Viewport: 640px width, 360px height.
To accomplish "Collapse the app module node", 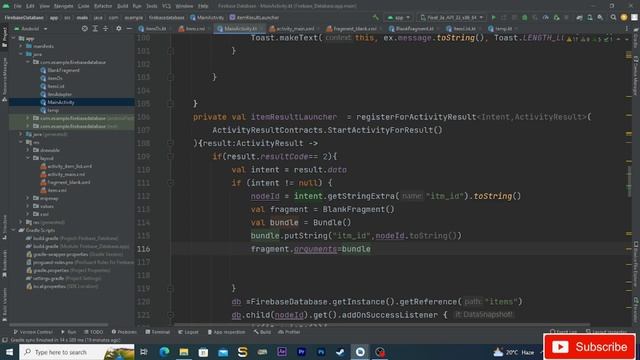I will click(x=13, y=38).
